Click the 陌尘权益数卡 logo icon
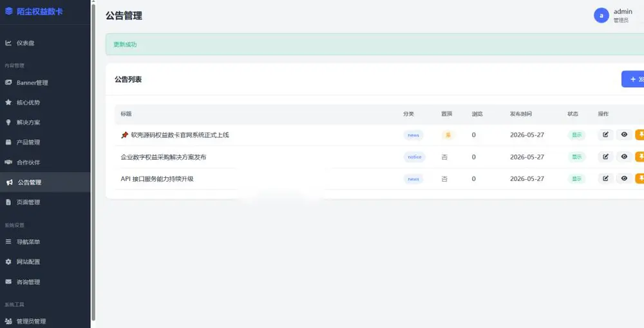 [x=8, y=11]
